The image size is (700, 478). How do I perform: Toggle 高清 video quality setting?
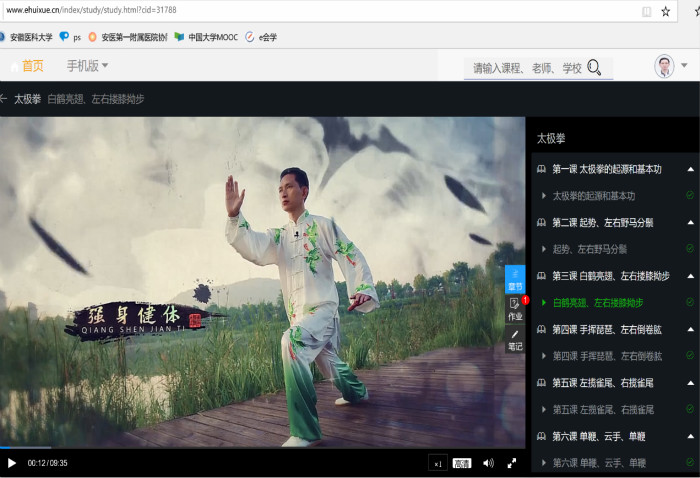pos(462,463)
